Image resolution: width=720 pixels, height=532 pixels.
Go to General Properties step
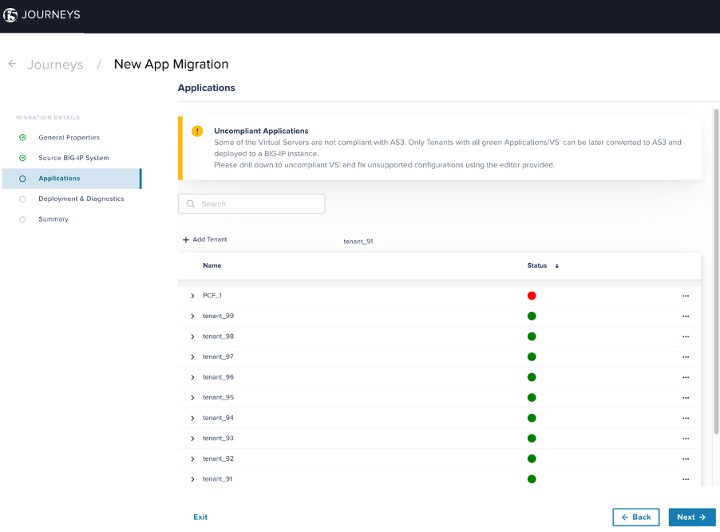[69, 137]
